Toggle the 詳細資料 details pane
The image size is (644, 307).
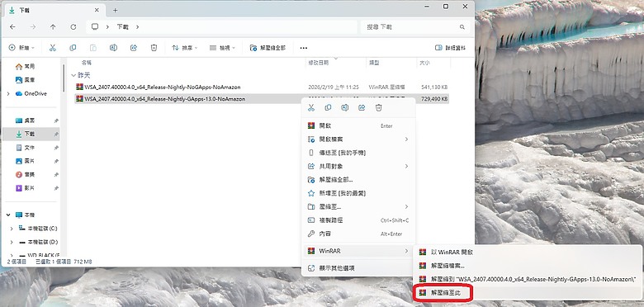(x=451, y=48)
